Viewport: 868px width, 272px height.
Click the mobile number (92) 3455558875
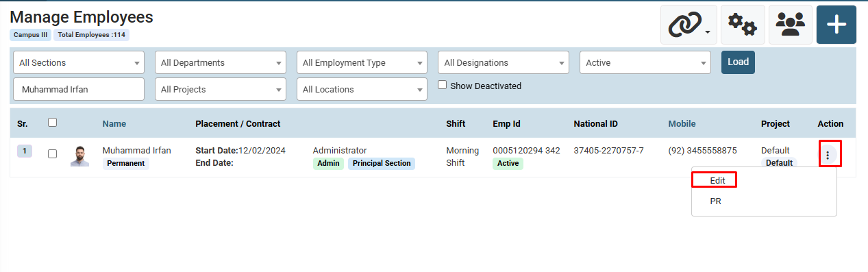(703, 150)
